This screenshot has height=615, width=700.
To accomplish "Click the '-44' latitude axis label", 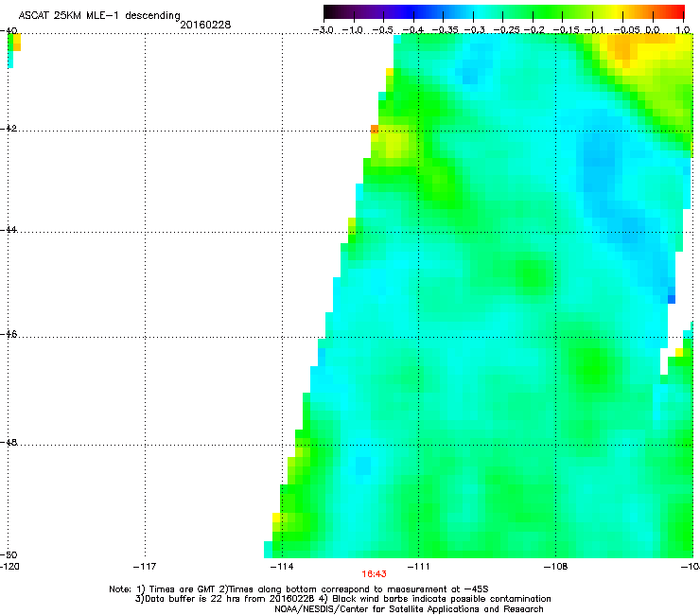I will coord(9,230).
